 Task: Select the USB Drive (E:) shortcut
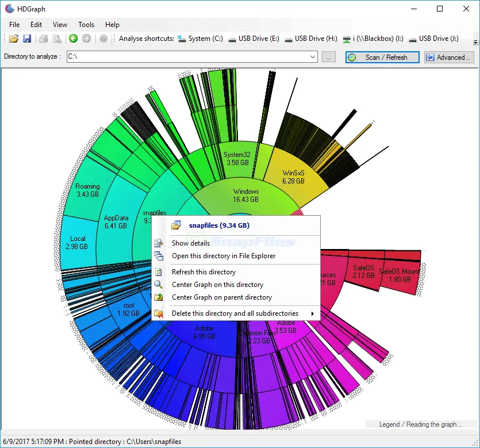(254, 39)
